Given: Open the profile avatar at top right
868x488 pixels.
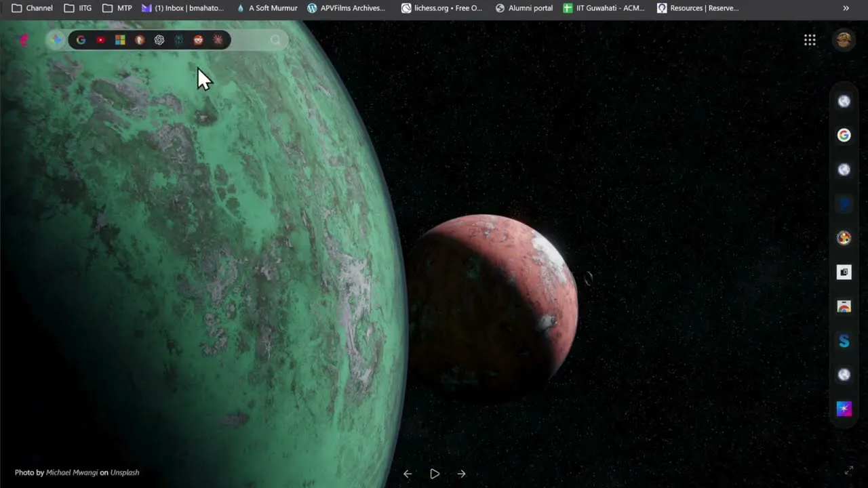Looking at the screenshot, I should coord(844,39).
